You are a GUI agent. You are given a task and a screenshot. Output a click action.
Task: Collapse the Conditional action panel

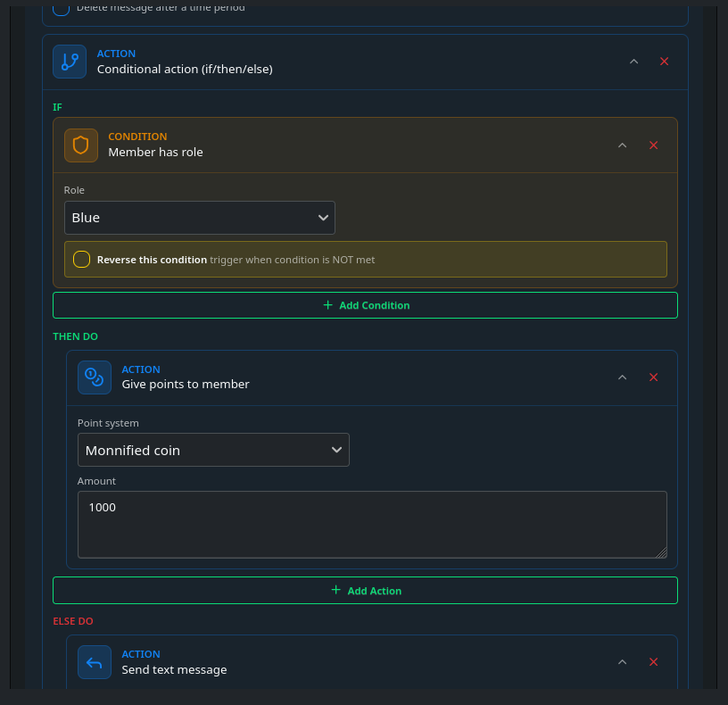pyautogui.click(x=634, y=62)
